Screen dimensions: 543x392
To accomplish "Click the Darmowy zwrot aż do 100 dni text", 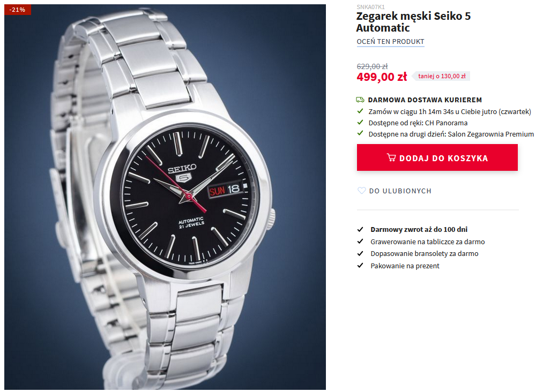I will (419, 229).
